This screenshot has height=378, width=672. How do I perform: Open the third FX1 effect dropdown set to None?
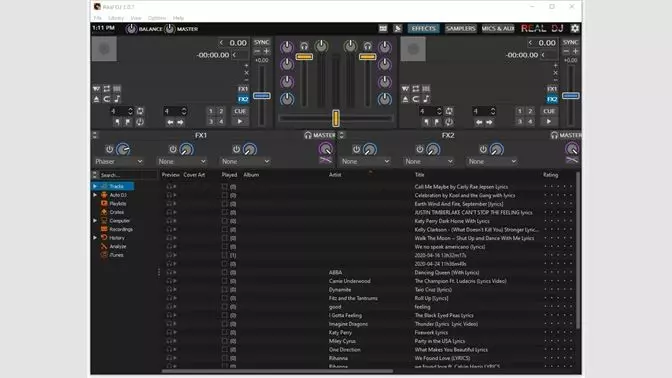(x=246, y=162)
